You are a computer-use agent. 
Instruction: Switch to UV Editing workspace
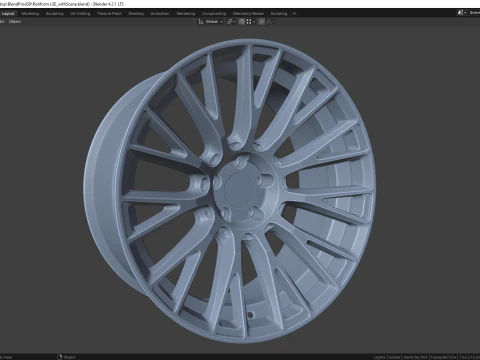click(80, 14)
